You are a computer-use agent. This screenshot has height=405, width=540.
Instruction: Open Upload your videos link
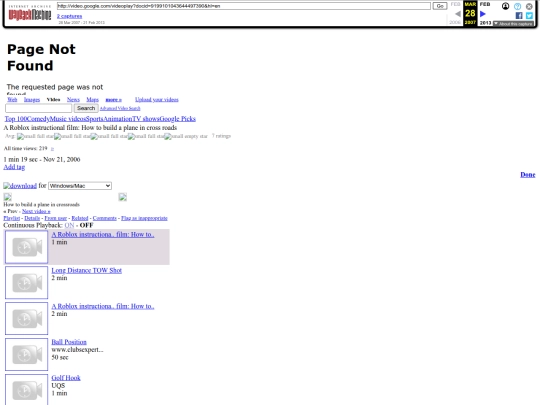pos(157,100)
